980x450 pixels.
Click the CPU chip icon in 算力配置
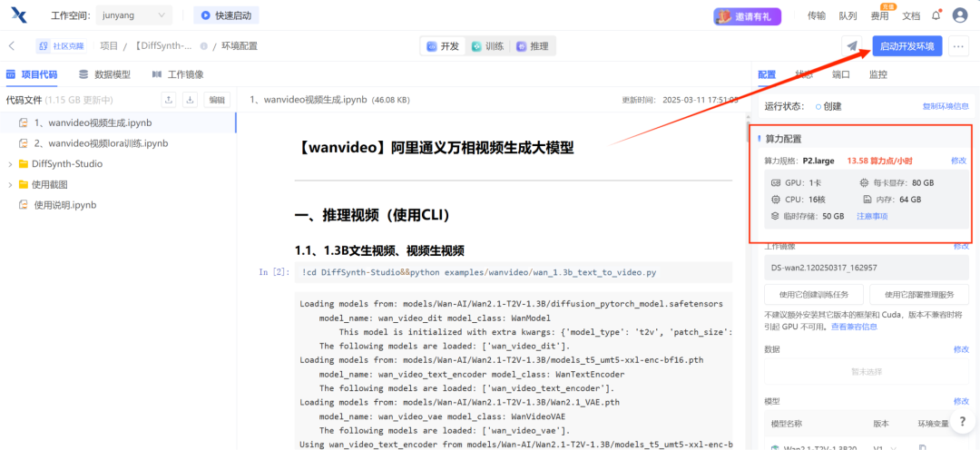[x=776, y=200]
